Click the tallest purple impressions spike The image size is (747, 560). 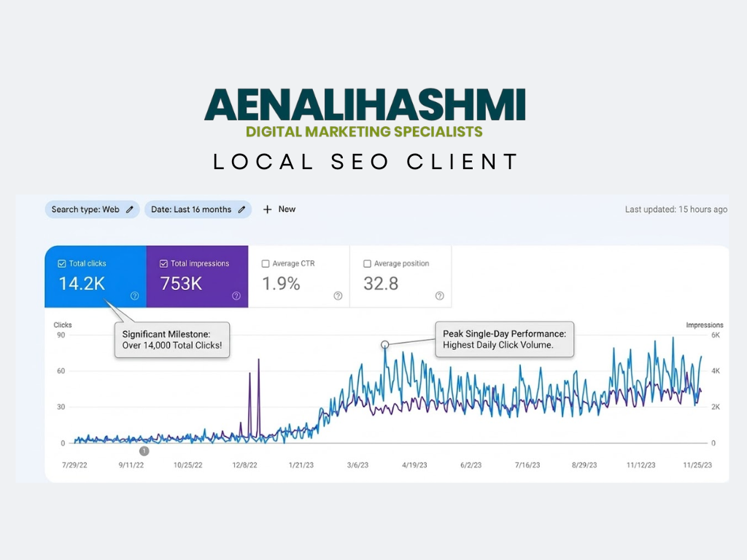point(259,361)
